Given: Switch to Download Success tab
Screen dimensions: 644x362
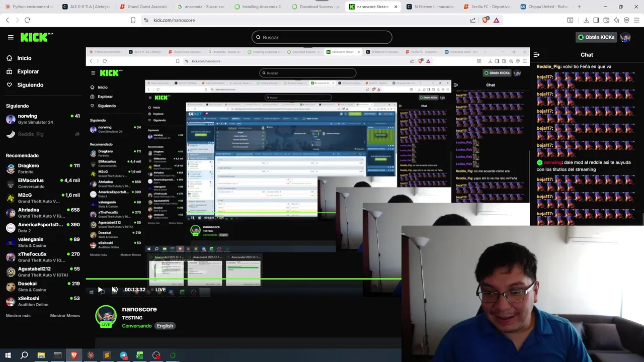Looking at the screenshot, I should 316,7.
